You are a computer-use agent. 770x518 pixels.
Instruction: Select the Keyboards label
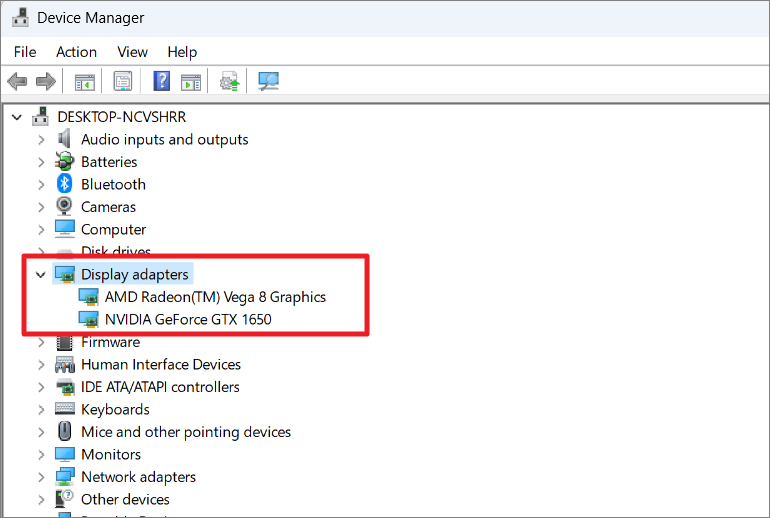coord(115,409)
